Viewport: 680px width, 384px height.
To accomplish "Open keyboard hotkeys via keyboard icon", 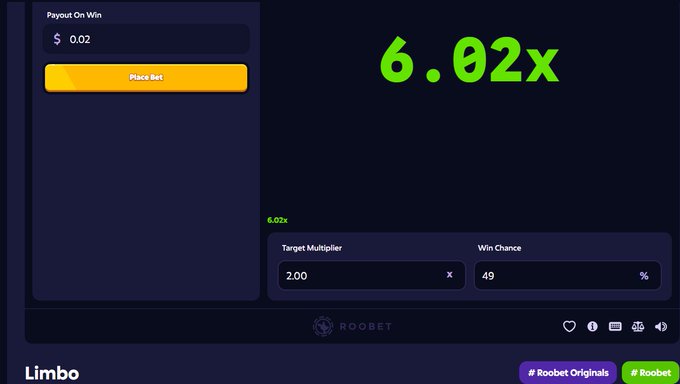I will coord(615,326).
